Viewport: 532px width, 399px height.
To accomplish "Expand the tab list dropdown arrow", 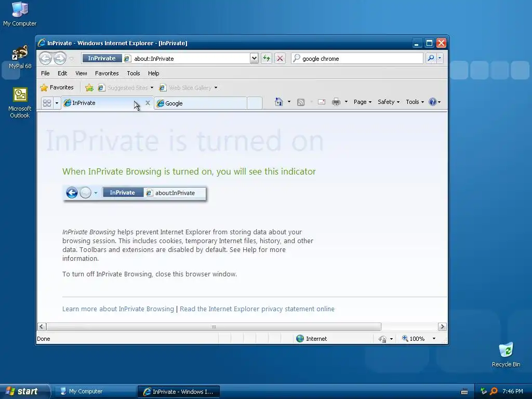I will pos(57,103).
